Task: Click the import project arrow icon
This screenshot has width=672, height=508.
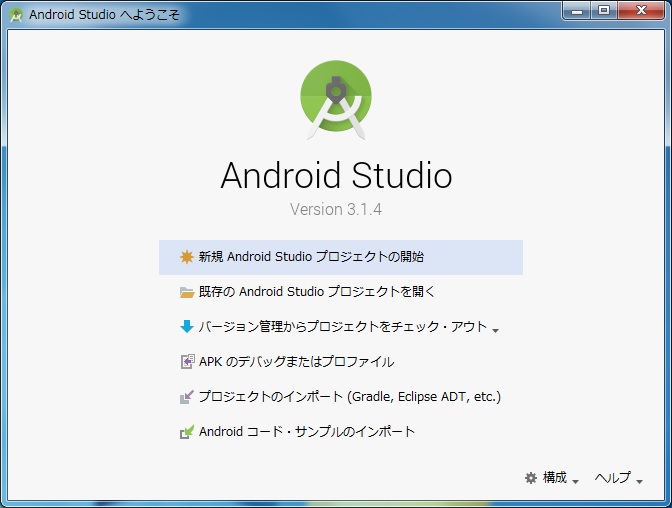Action: pos(187,397)
